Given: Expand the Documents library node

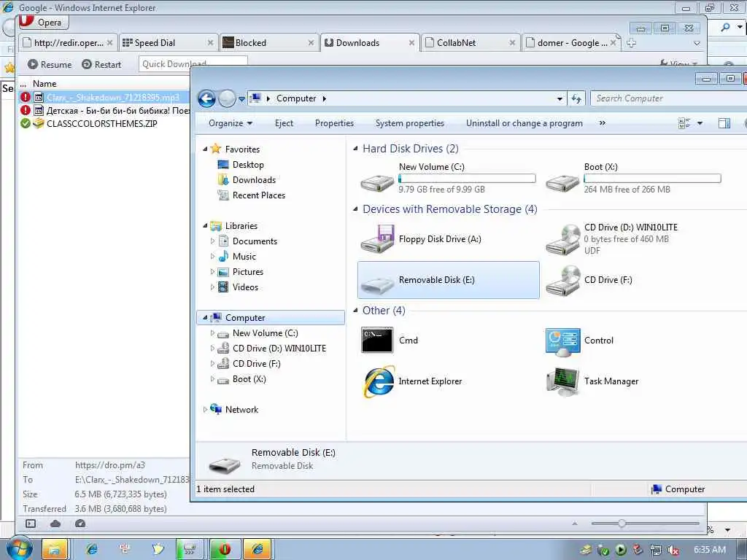Looking at the screenshot, I should click(212, 241).
